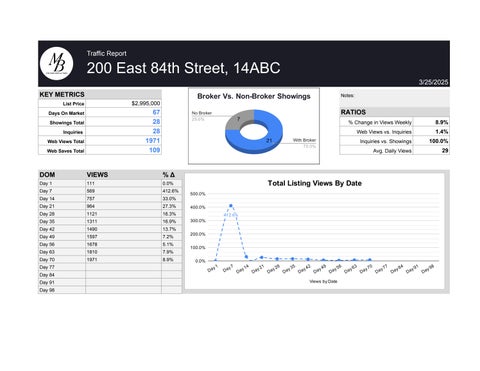Image resolution: width=480 pixels, height=371 pixels.
Task: Click the 'Inquiries' label in Key Metrics
Action: (73, 132)
